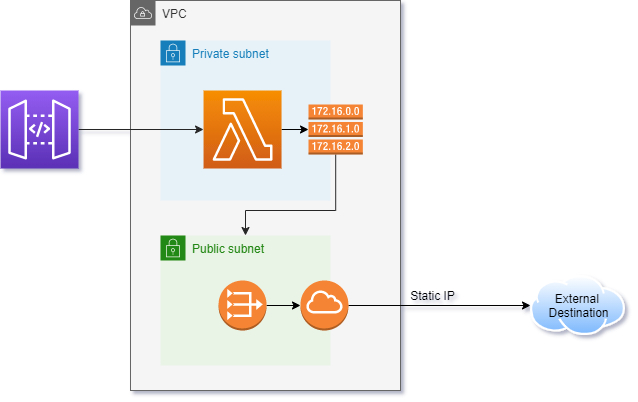Select the 172.16.0.0 address box

334,112
